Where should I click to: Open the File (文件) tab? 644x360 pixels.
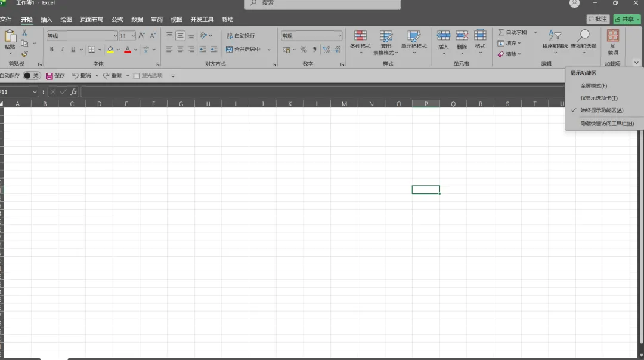click(x=6, y=19)
